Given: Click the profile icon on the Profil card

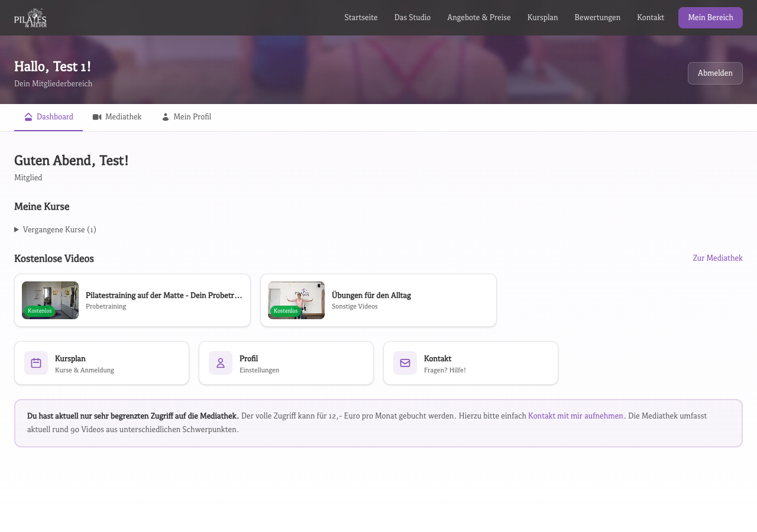Looking at the screenshot, I should pos(220,362).
